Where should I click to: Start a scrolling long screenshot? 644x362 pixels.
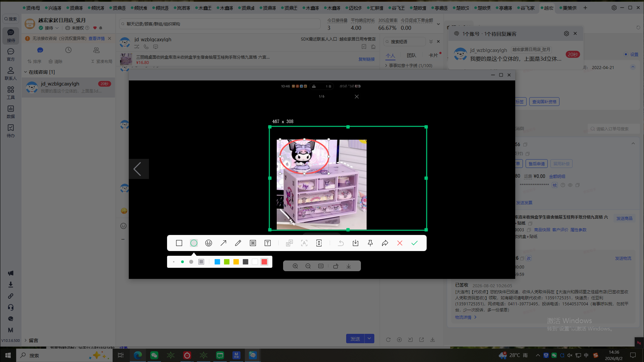click(x=319, y=243)
